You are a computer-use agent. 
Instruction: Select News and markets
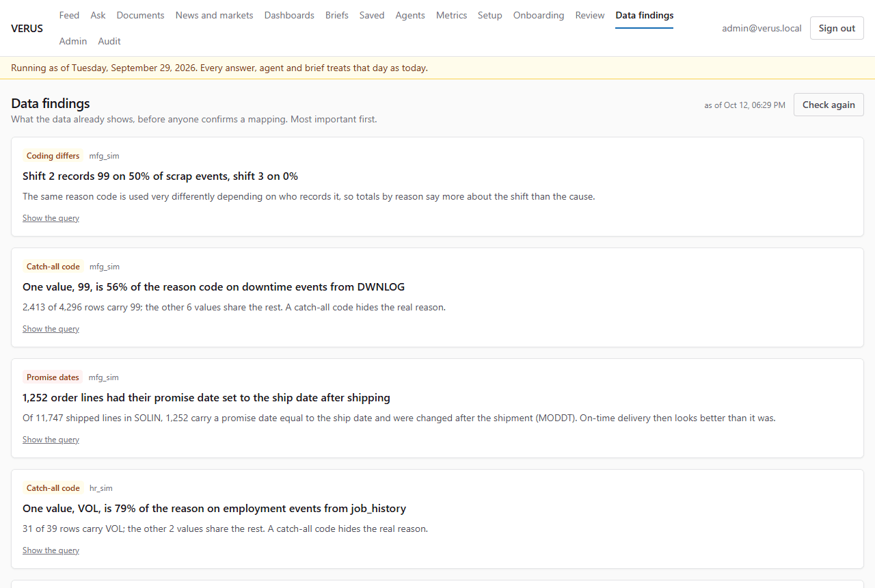point(214,15)
